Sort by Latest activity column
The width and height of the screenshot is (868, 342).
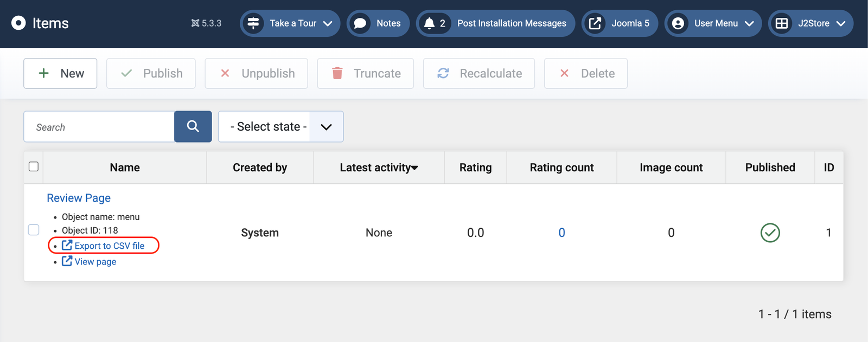pyautogui.click(x=378, y=167)
